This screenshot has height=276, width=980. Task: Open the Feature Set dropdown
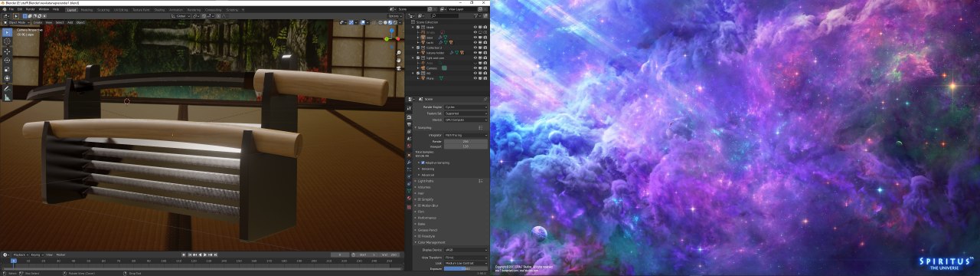tap(465, 113)
